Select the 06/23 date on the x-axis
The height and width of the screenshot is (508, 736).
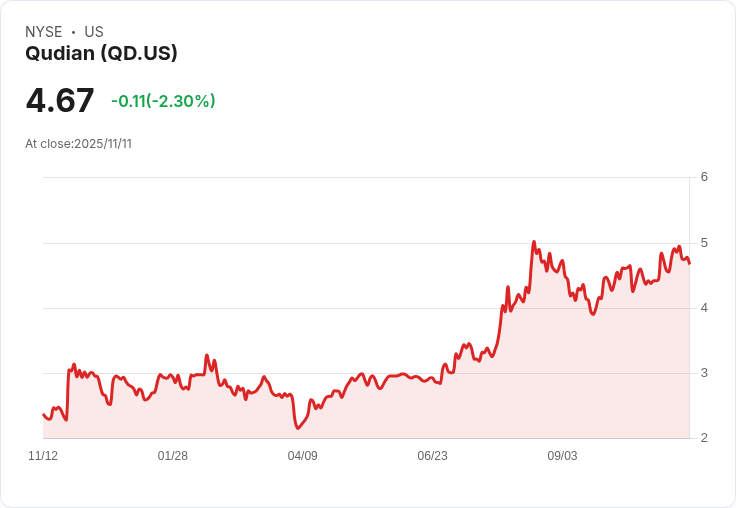click(x=432, y=456)
